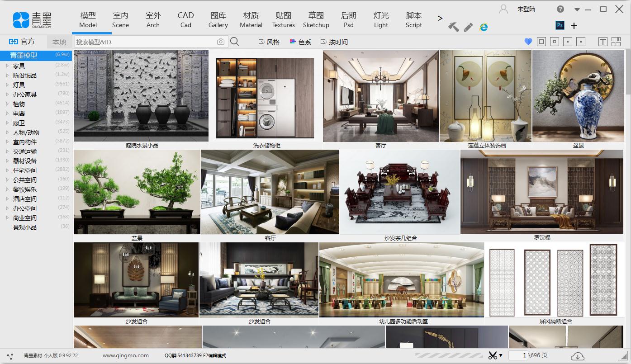
Task: Expand the 灯具 category tree
Action: click(x=8, y=85)
